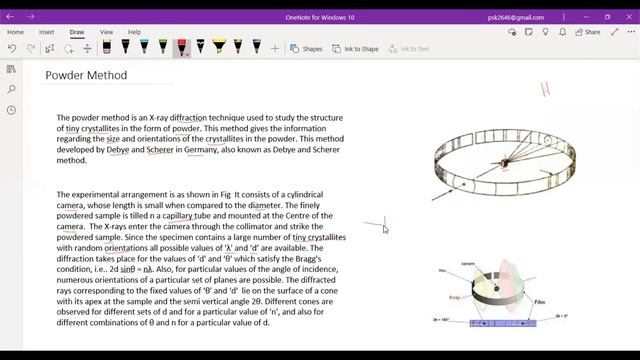Pick the green-tipped pen
640x360 pixels.
[163, 47]
